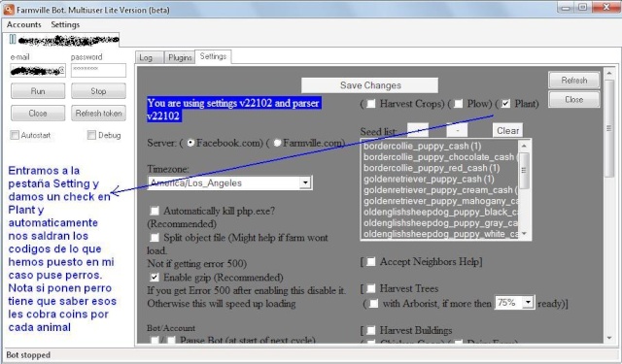Check Harvest Trees option
Viewport: 622px width, 364px height.
pos(371,288)
